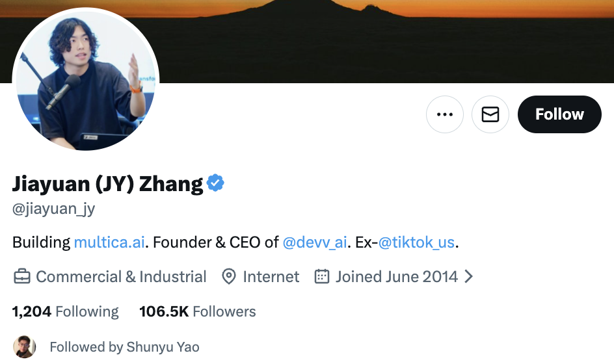
Task: Expand the Joined June 2014 chevron
Action: pyautogui.click(x=469, y=277)
